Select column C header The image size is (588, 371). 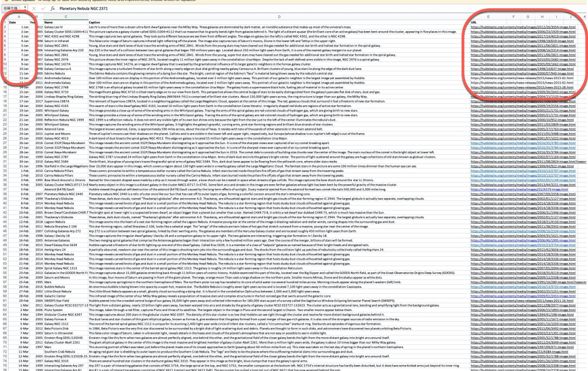click(65, 17)
